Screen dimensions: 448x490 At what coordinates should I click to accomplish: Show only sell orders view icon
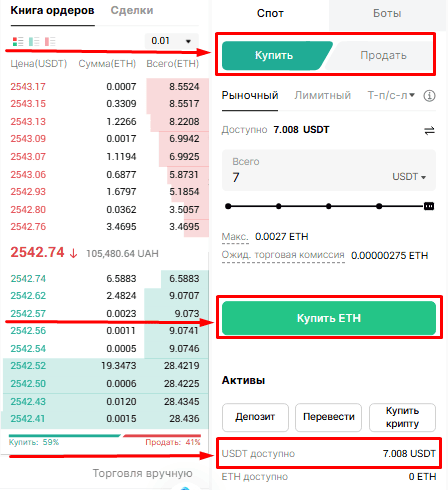click(x=50, y=42)
